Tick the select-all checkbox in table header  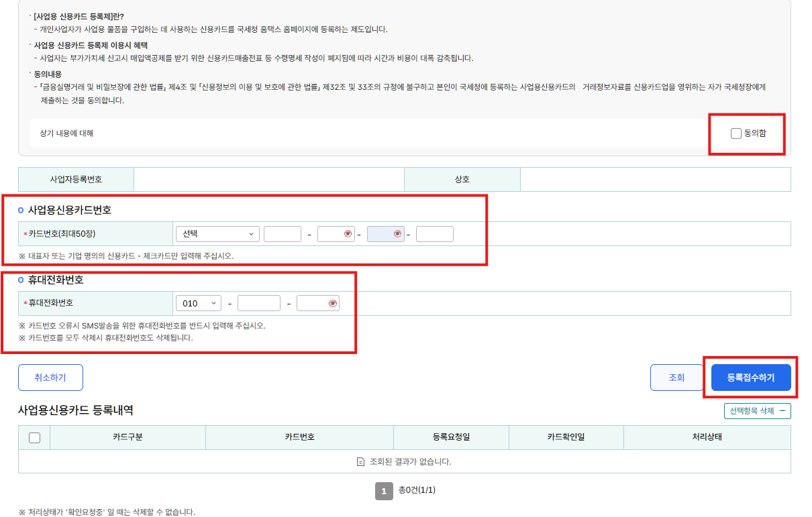35,438
